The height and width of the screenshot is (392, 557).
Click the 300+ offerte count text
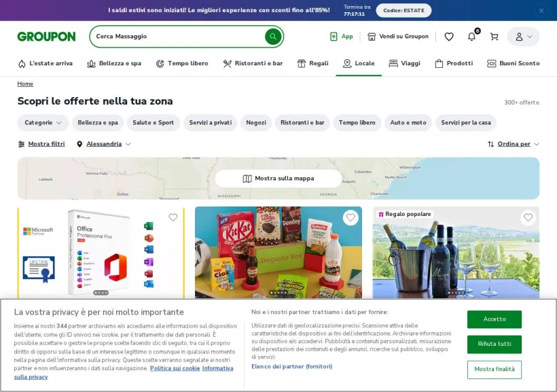pos(522,103)
